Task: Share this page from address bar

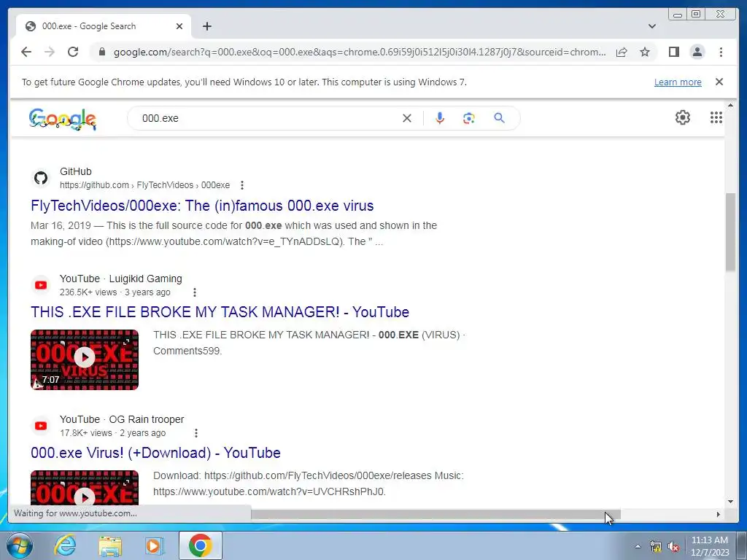Action: click(622, 52)
